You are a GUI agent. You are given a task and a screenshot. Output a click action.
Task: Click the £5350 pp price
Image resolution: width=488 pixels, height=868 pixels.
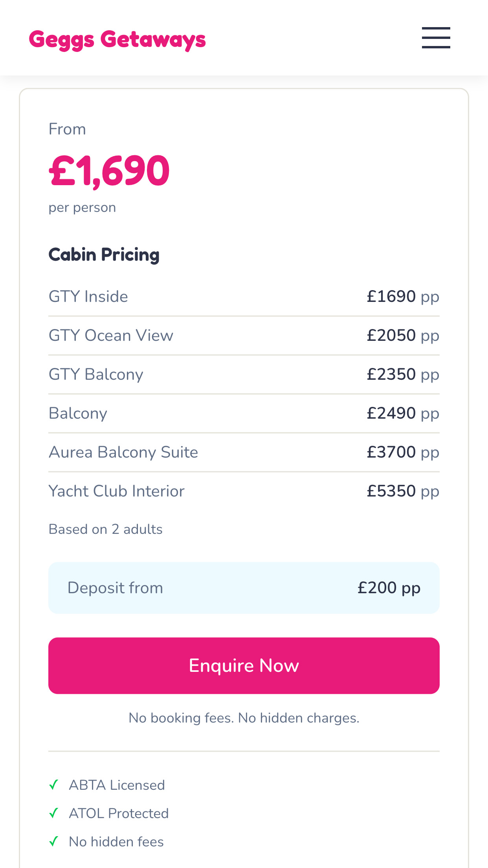click(x=402, y=491)
